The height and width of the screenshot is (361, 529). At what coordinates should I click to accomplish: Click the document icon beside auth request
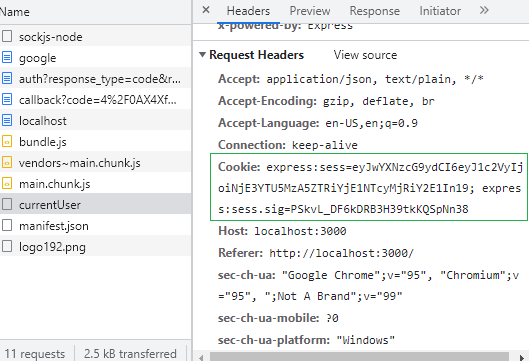click(x=7, y=78)
